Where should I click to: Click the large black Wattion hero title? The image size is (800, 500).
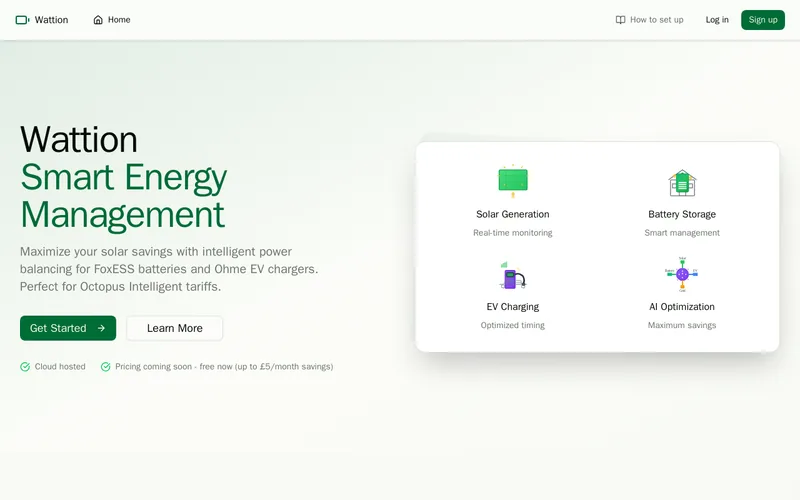[x=79, y=139]
